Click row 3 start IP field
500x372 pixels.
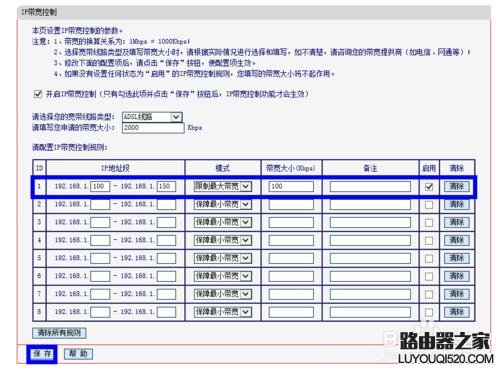[x=100, y=222]
